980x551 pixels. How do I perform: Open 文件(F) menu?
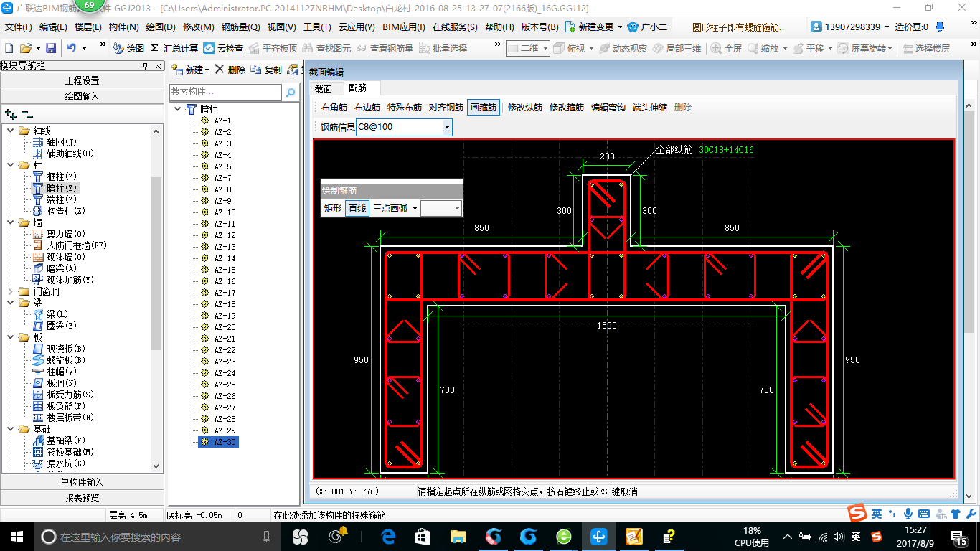coord(19,27)
